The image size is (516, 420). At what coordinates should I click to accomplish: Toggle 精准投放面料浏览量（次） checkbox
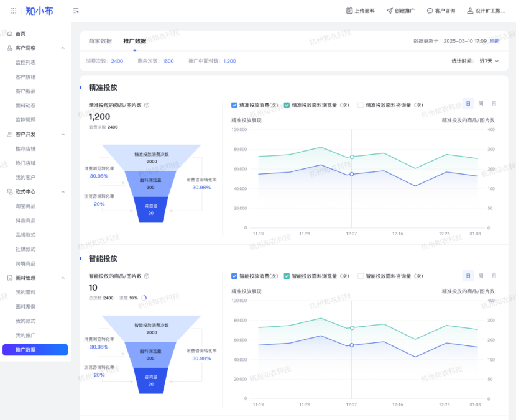[x=287, y=105]
